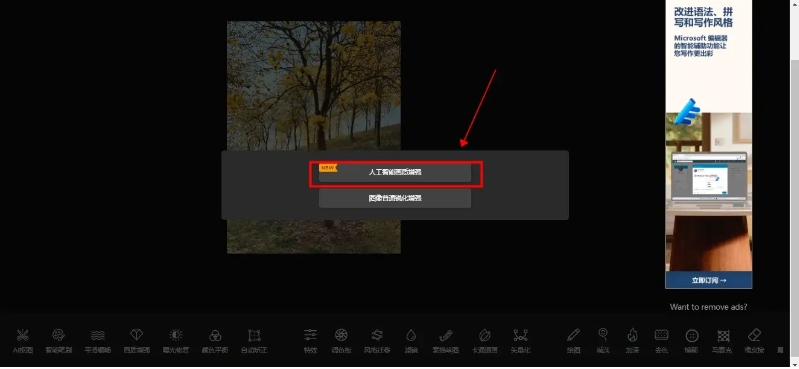This screenshot has width=799, height=369.
Task: Choose the water drop filter tool
Action: click(411, 340)
